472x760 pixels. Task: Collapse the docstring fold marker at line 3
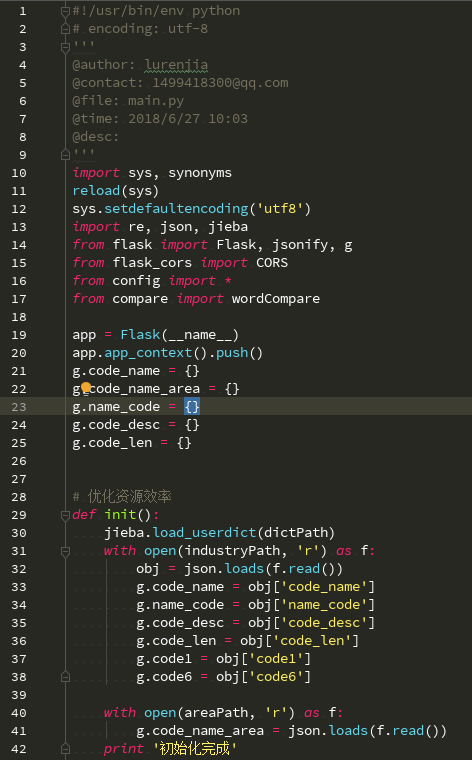[65, 47]
